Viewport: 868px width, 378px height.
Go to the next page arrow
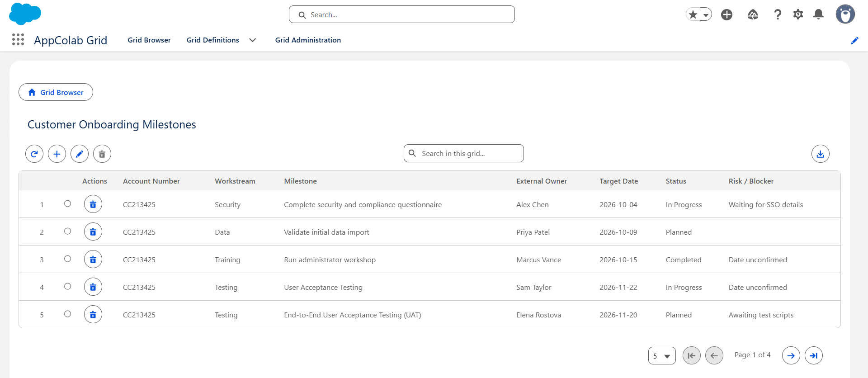pyautogui.click(x=791, y=355)
